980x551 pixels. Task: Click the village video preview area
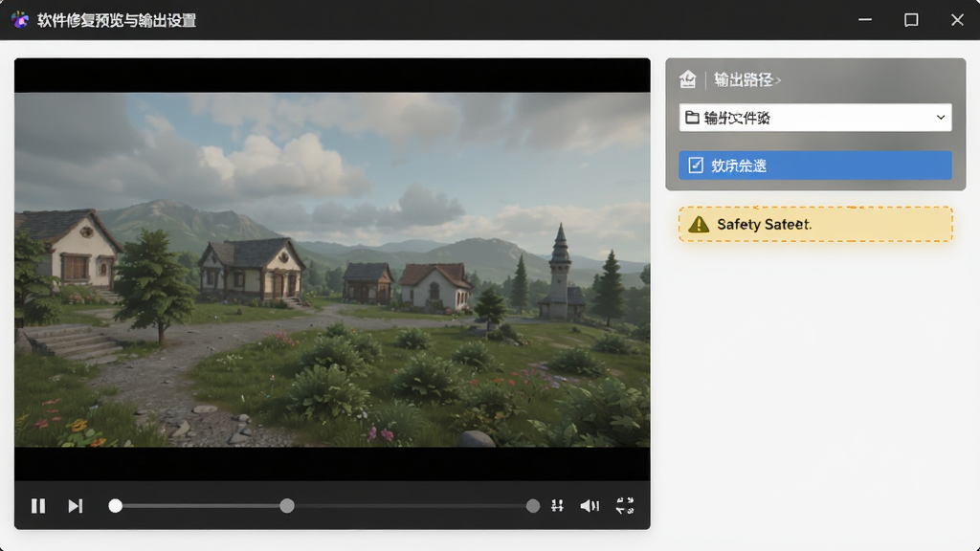click(x=332, y=269)
